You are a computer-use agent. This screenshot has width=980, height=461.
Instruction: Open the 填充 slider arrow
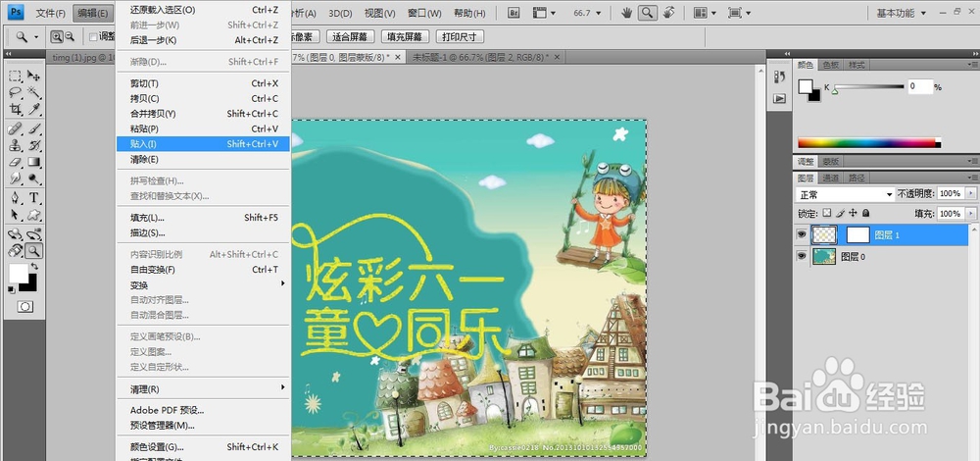pyautogui.click(x=970, y=213)
